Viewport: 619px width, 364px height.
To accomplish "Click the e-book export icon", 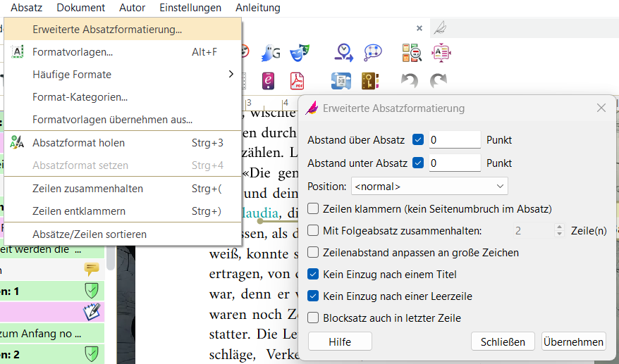I will coord(269,81).
